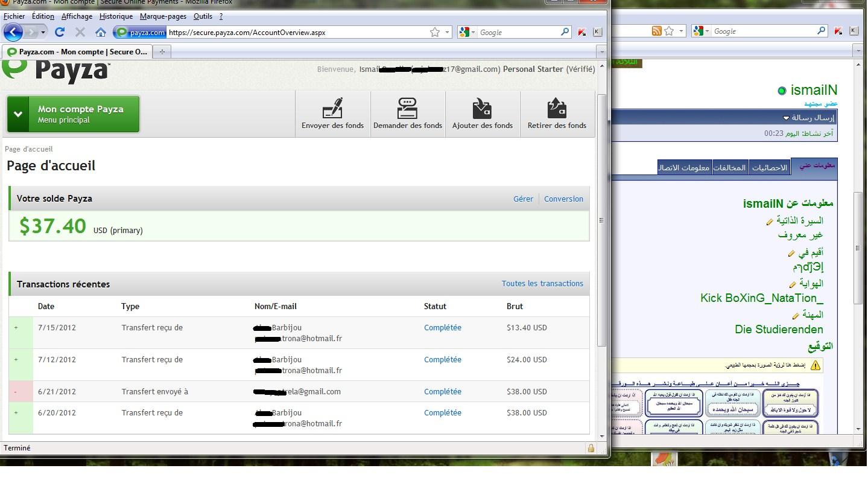This screenshot has width=868, height=477.
Task: Click the Statut column header
Action: point(435,306)
